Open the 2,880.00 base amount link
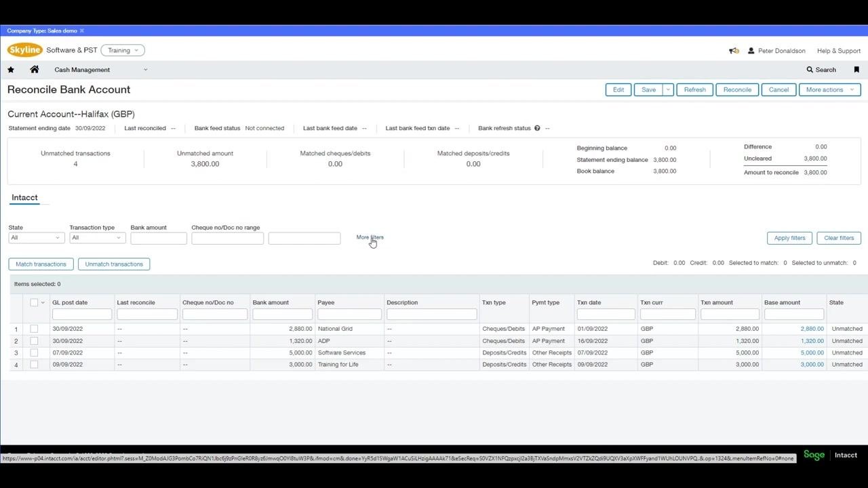Viewport: 868px width, 488px height. [x=812, y=329]
